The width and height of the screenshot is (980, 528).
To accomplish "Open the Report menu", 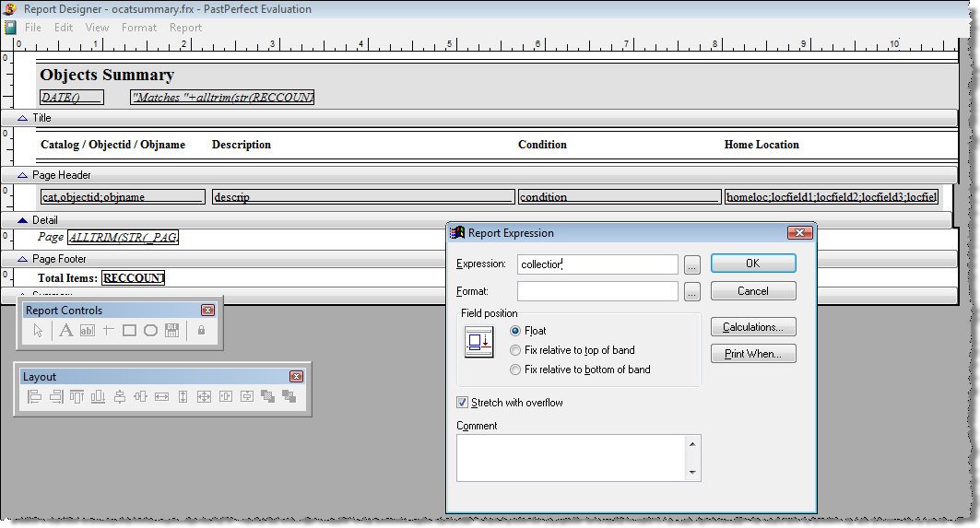I will 185,28.
